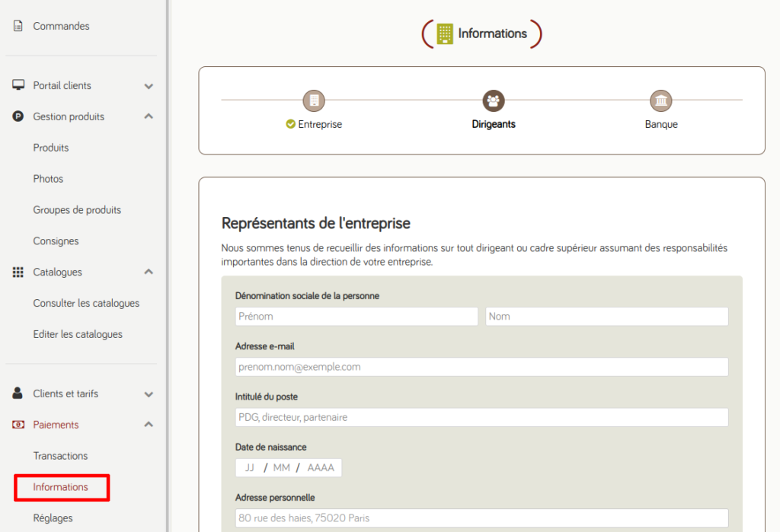Collapse the Paiements section chevron

click(x=149, y=425)
